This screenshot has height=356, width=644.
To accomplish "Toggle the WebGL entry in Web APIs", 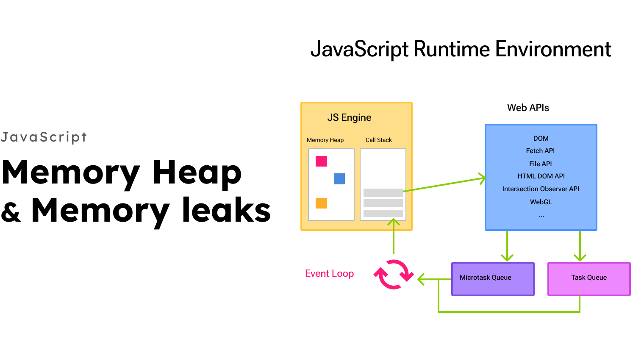I will point(541,202).
